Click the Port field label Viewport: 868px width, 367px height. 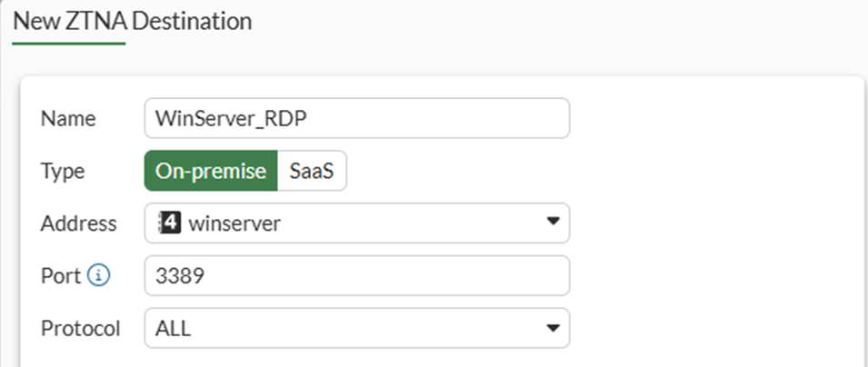[60, 276]
